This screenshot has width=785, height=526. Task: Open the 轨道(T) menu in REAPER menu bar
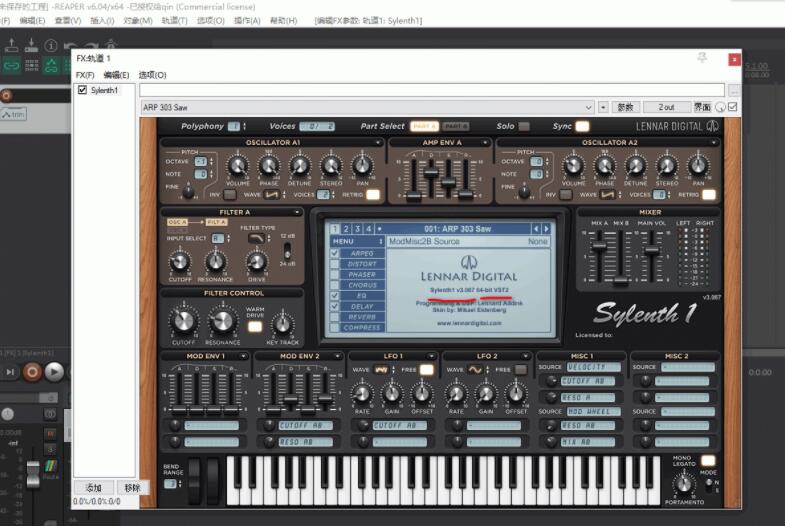[174, 21]
